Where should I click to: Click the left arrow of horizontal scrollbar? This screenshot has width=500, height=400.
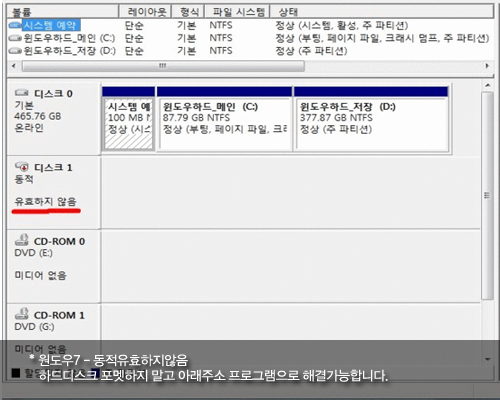tap(14, 66)
